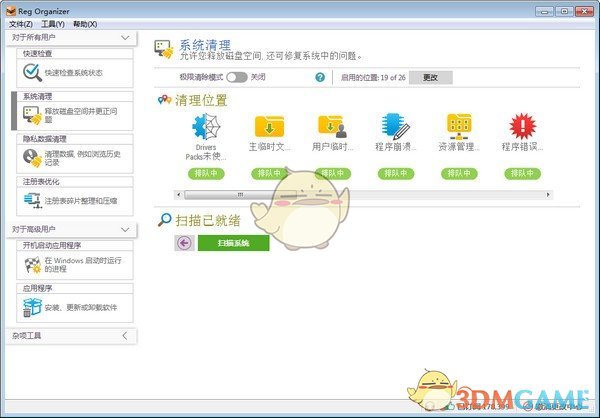The height and width of the screenshot is (418, 600).
Task: Select the red 程序错误 alert icon
Action: [522, 126]
